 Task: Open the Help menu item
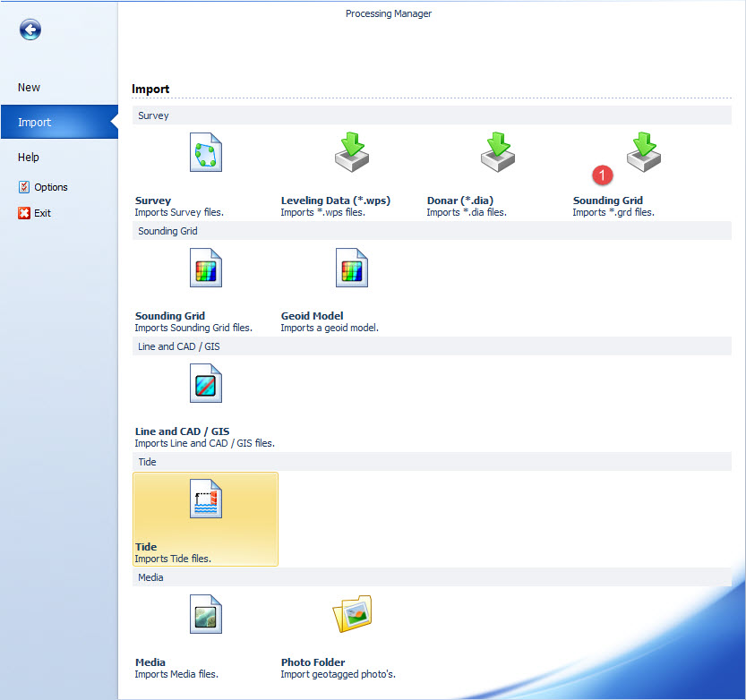[29, 158]
